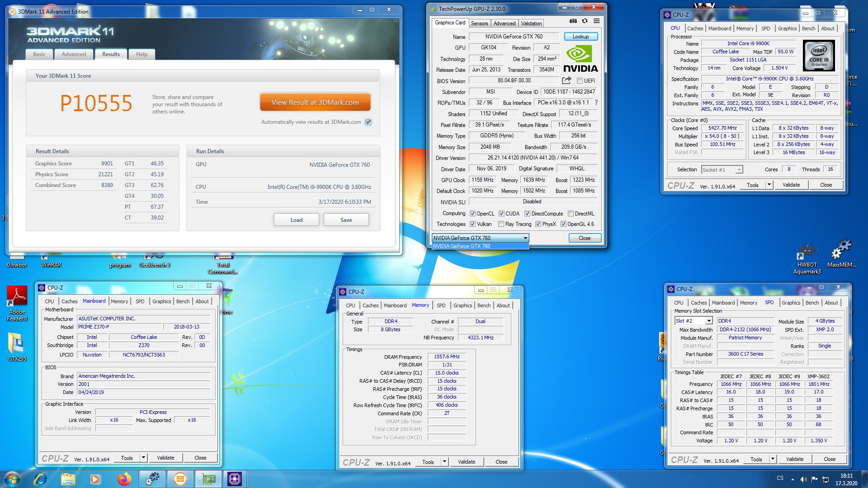868x488 pixels.
Task: Click the GPU-Z refresh icon
Action: (x=585, y=21)
